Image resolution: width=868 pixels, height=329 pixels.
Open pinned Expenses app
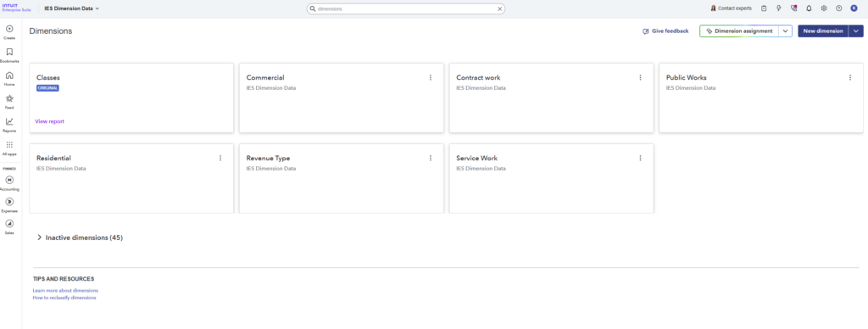point(9,205)
